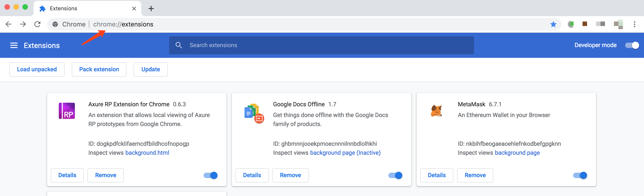Open Details for Google Docs Offline
Viewport: 644px width, 196px height.
252,175
